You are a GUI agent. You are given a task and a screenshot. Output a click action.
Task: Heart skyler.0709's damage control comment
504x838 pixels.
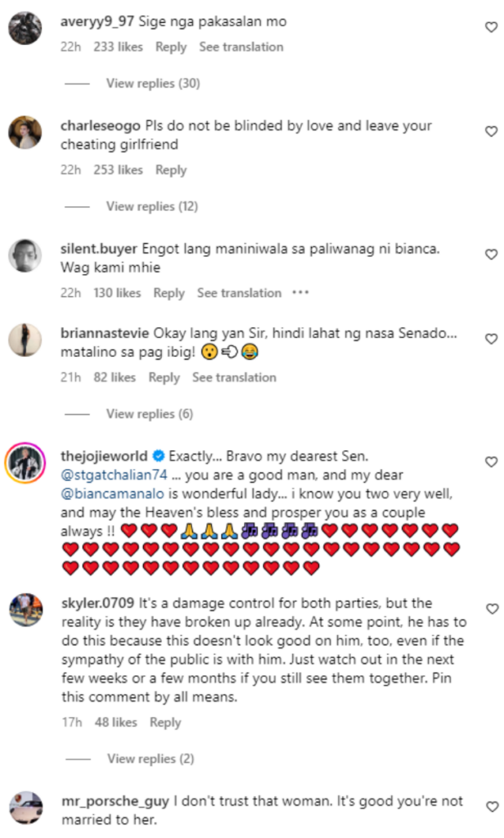coord(491,609)
